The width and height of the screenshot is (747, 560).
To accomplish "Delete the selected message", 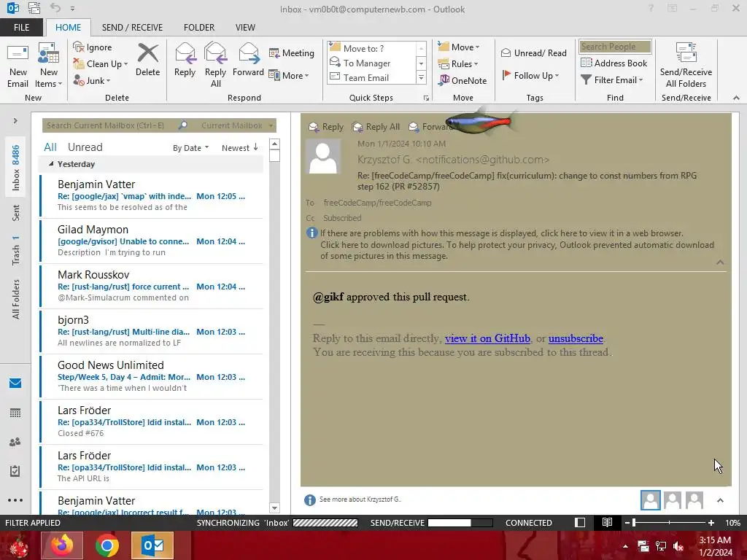I will (x=147, y=61).
